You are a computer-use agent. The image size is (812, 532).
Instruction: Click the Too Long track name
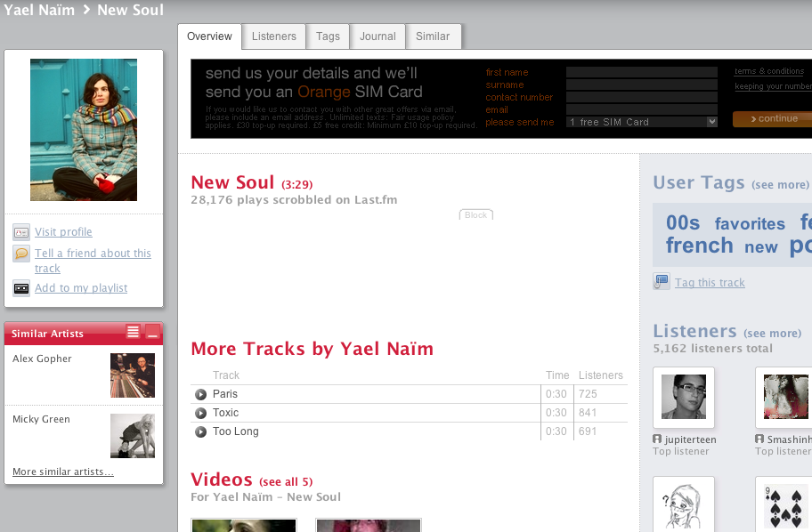(236, 431)
